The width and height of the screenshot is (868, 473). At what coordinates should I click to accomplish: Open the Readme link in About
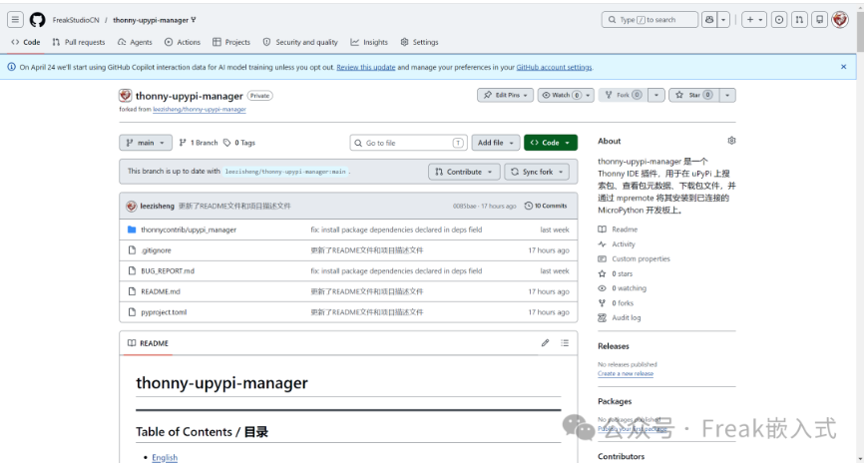618,230
